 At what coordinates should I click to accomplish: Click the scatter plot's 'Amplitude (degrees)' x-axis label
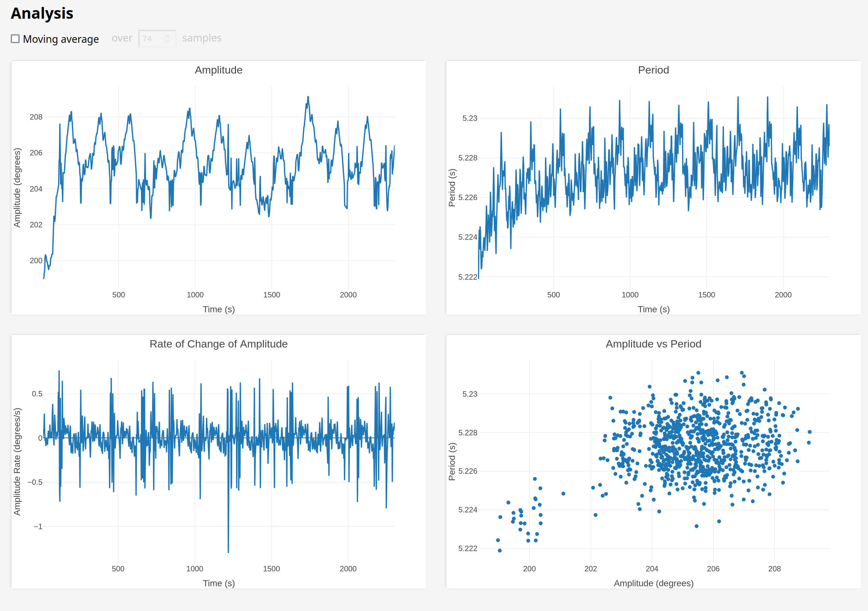point(653,583)
